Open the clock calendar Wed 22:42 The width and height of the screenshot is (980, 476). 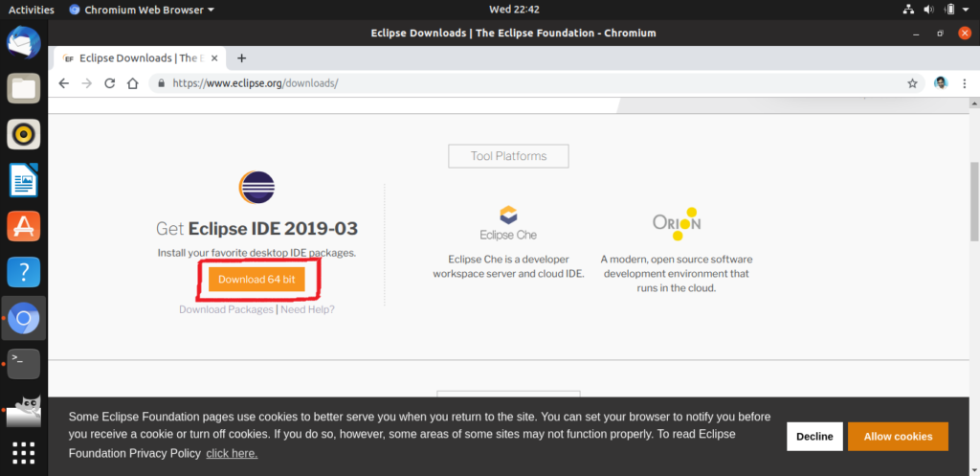pyautogui.click(x=514, y=10)
